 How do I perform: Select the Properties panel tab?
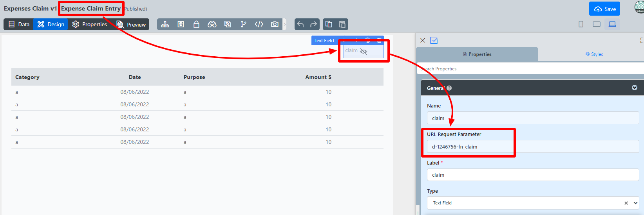477,54
